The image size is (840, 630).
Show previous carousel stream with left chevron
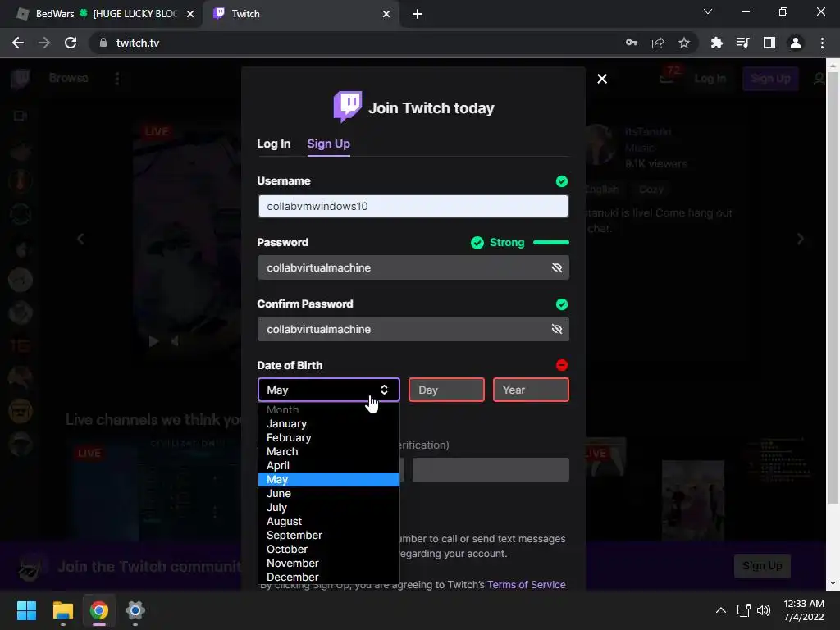(80, 239)
